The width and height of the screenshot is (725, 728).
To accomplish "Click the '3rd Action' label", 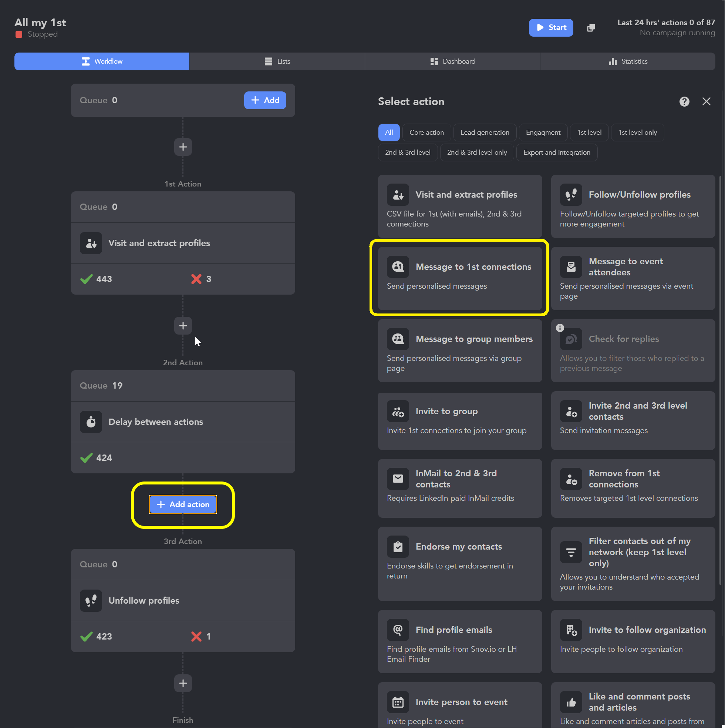I will click(183, 541).
